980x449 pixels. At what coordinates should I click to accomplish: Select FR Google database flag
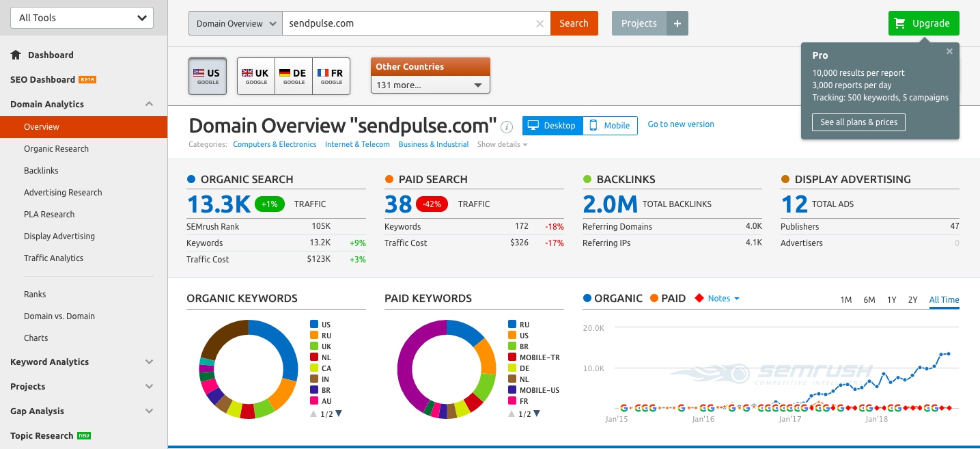point(331,76)
